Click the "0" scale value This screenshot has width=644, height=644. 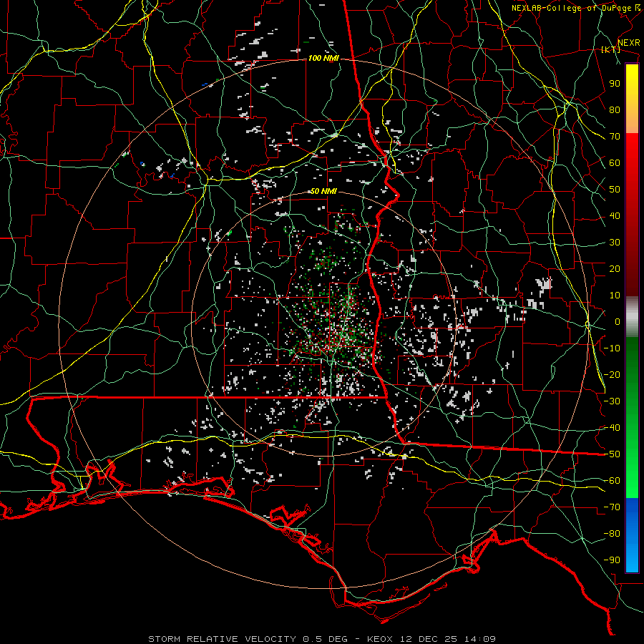(x=618, y=321)
